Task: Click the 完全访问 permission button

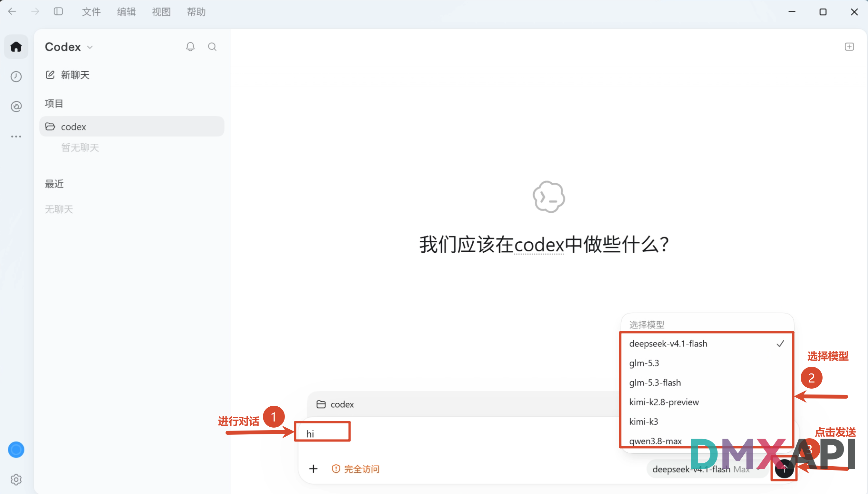Action: [355, 469]
